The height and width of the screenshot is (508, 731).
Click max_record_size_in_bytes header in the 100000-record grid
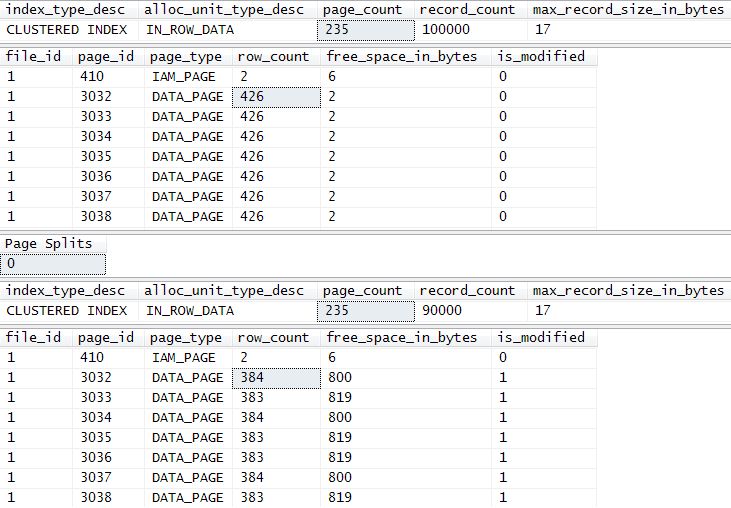click(x=629, y=10)
